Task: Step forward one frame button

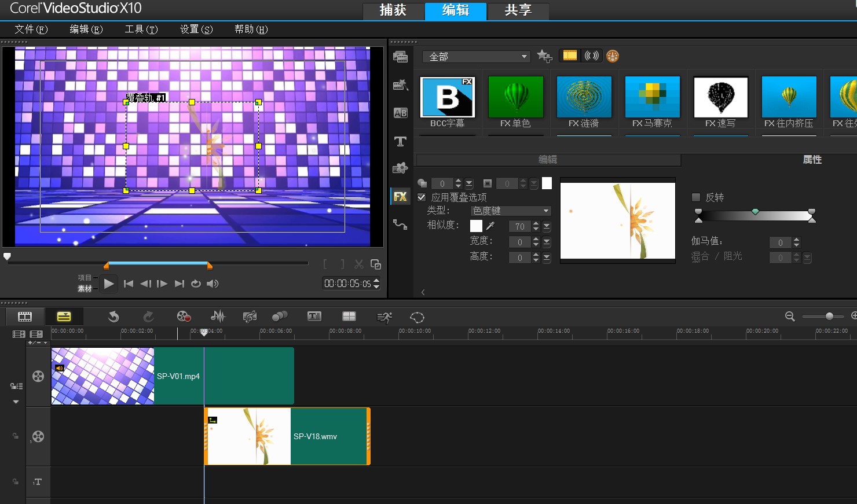Action: pyautogui.click(x=162, y=284)
